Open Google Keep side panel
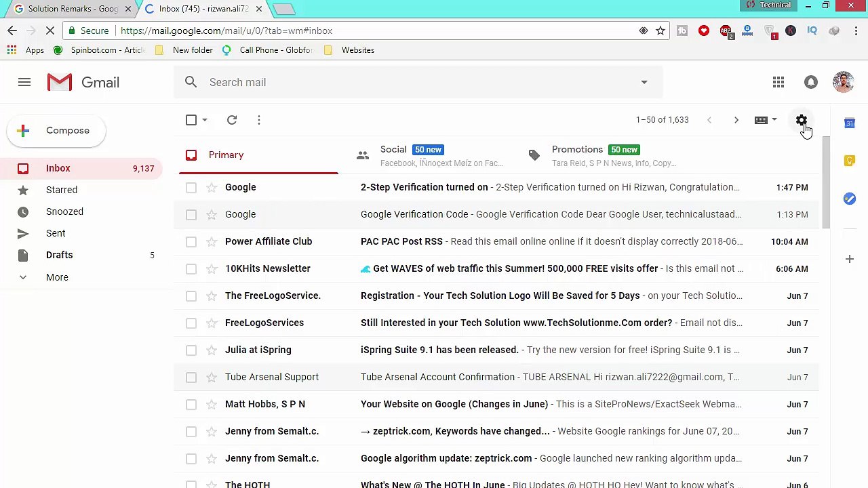This screenshot has height=488, width=868. 850,161
